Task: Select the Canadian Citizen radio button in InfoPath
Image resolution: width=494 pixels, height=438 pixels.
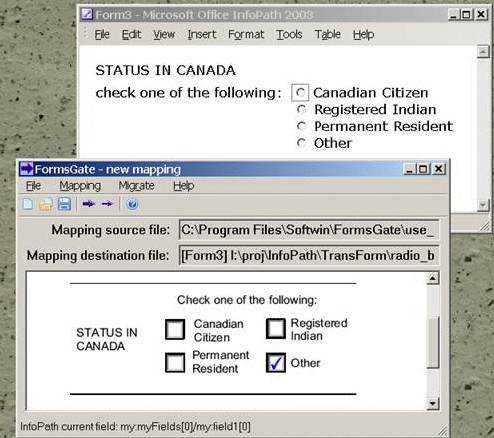Action: [x=301, y=92]
